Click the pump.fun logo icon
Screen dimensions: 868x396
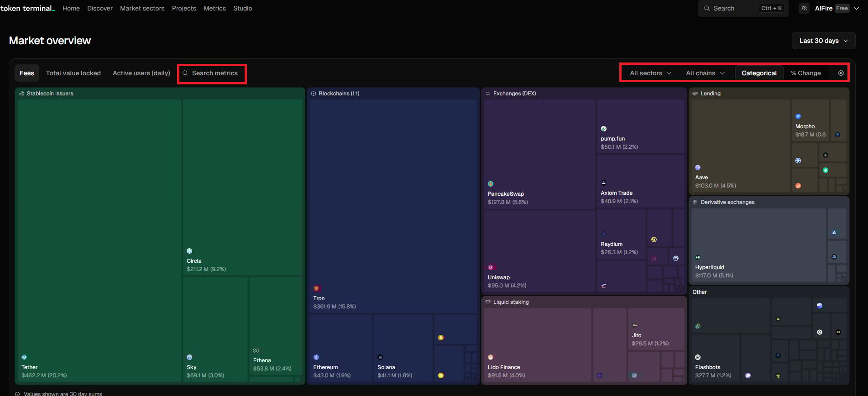[604, 129]
